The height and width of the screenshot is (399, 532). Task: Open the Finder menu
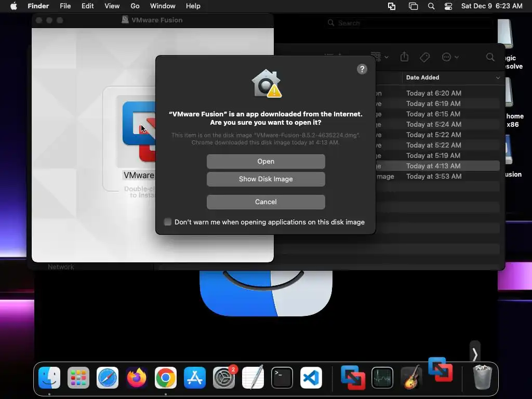38,6
